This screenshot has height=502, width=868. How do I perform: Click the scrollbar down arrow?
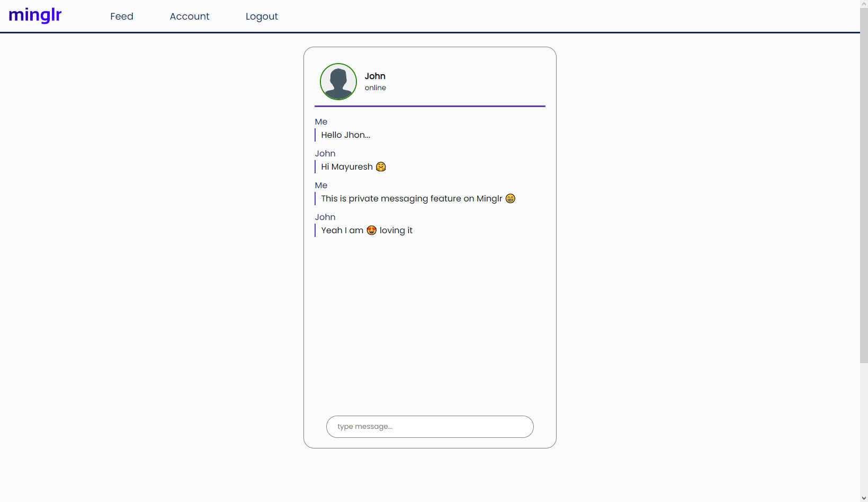coord(864,498)
